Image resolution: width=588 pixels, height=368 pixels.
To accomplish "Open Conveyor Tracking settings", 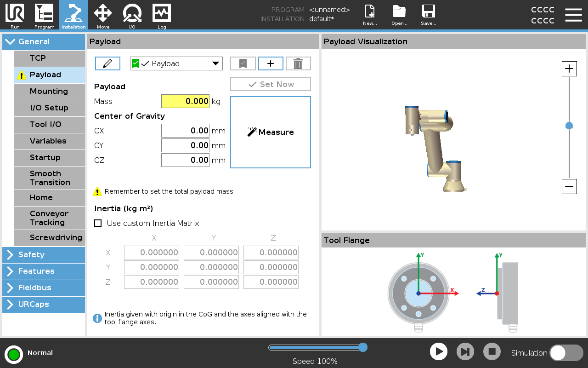I will [49, 218].
